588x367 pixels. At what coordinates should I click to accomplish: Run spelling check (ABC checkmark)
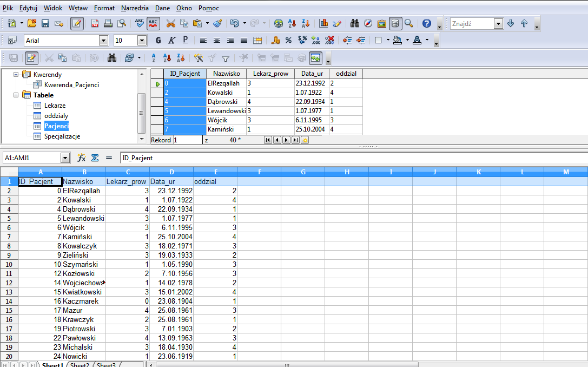click(140, 24)
